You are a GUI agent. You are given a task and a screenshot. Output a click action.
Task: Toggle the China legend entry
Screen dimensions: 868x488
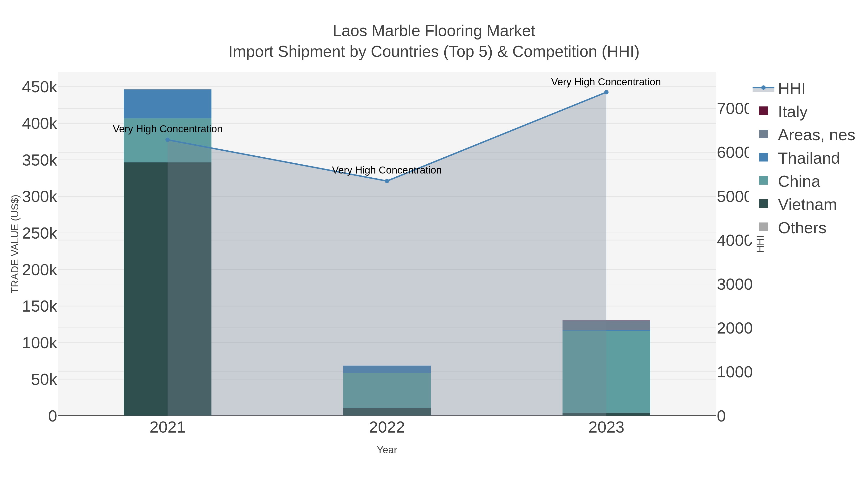click(x=789, y=181)
